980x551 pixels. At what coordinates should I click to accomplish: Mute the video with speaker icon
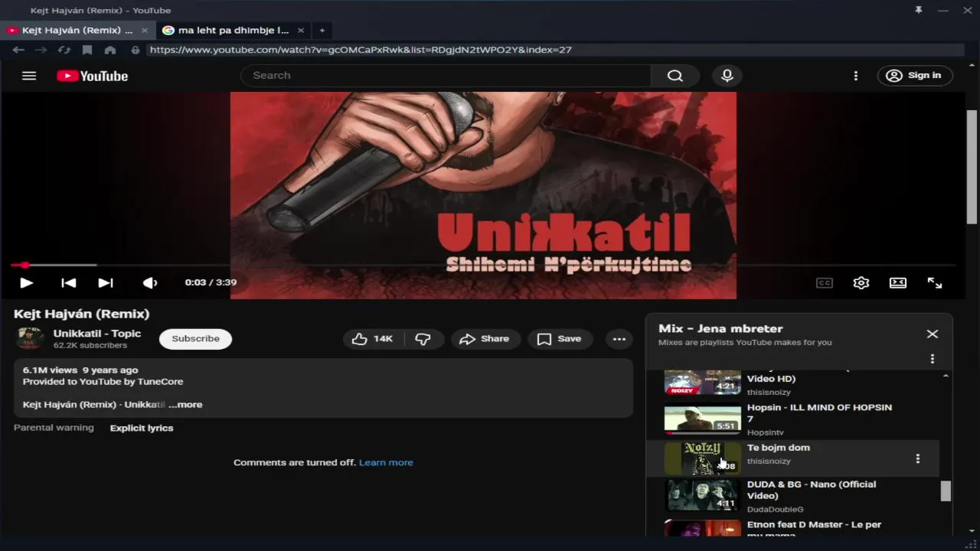(150, 282)
